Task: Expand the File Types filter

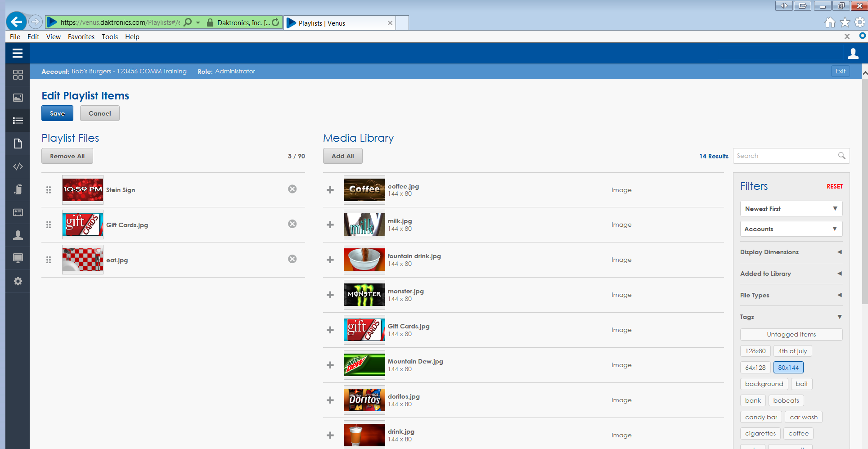Action: point(791,295)
